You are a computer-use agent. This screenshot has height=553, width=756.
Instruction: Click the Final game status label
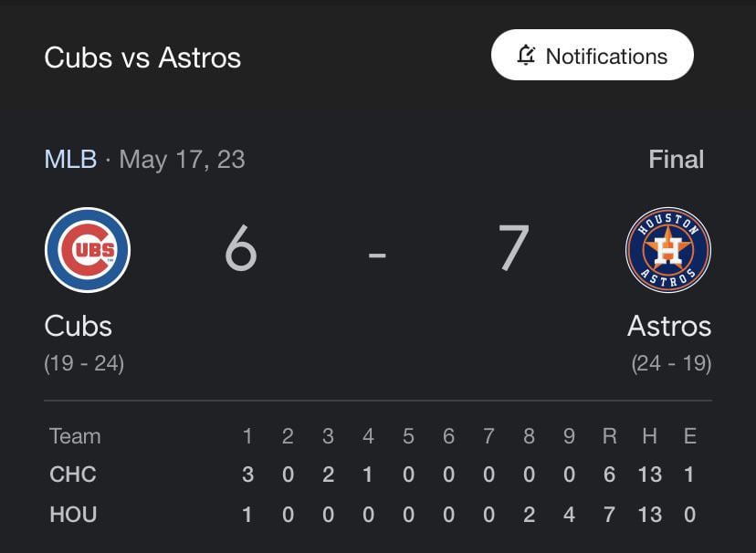pos(676,160)
